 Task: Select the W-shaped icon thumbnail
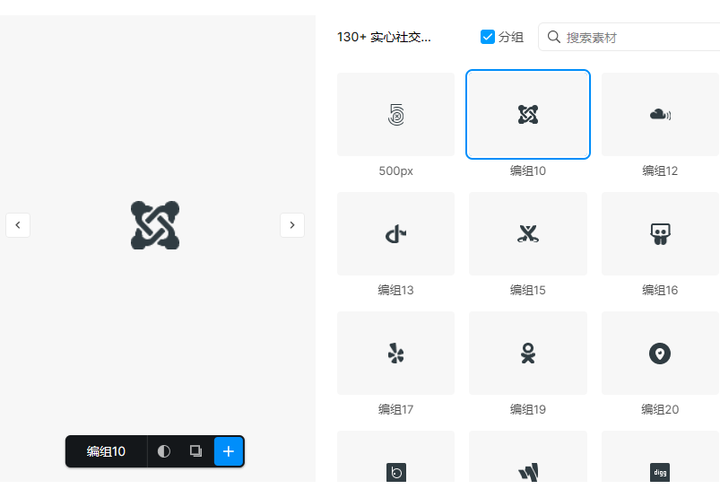tap(528, 456)
